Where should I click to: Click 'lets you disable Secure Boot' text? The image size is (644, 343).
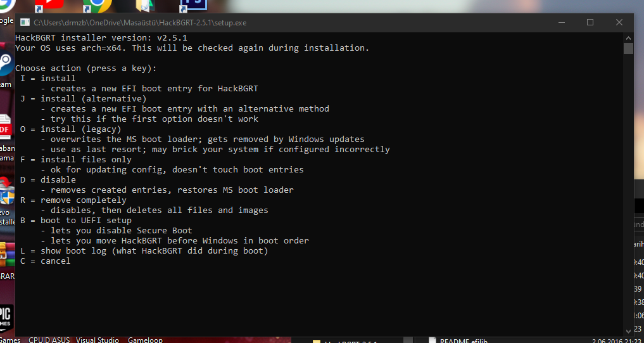[x=117, y=230]
